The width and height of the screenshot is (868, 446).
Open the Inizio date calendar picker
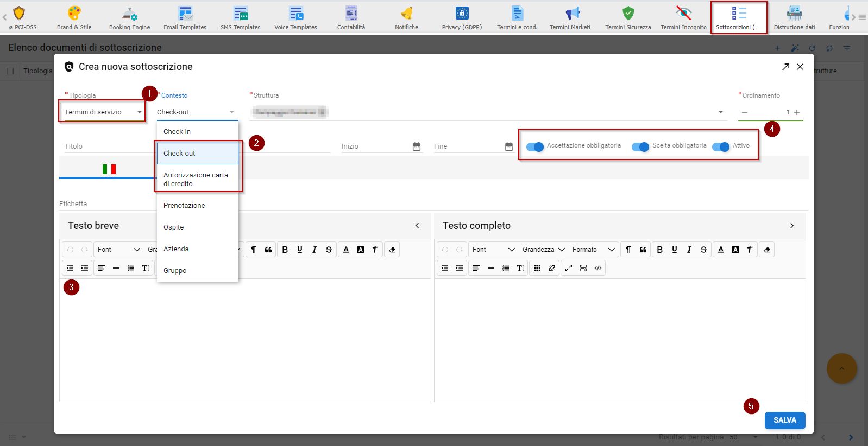tap(417, 146)
